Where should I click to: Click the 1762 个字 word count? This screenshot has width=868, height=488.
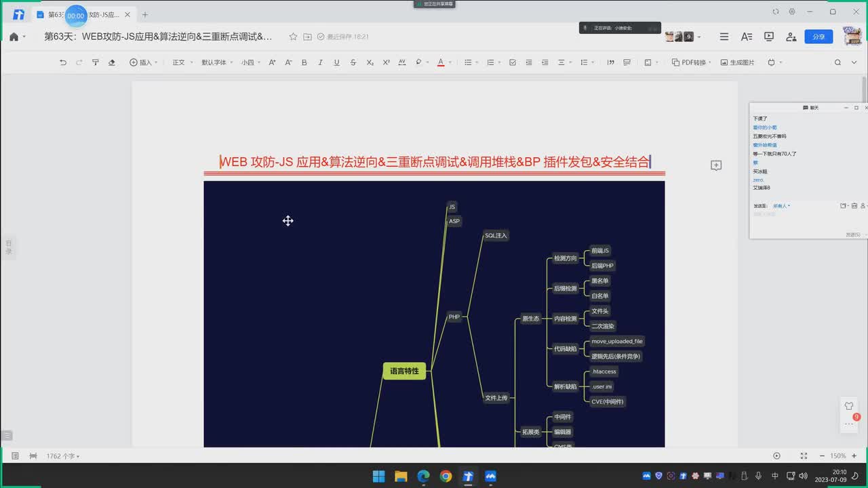(x=62, y=456)
